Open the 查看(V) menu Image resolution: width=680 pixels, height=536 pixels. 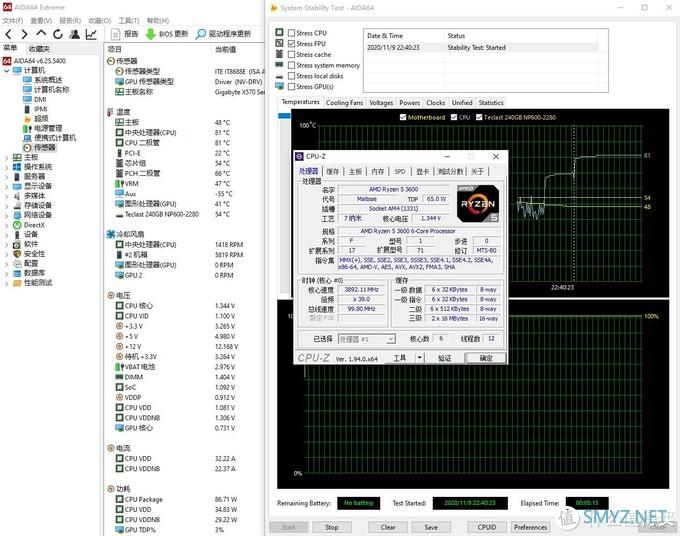tap(41, 20)
